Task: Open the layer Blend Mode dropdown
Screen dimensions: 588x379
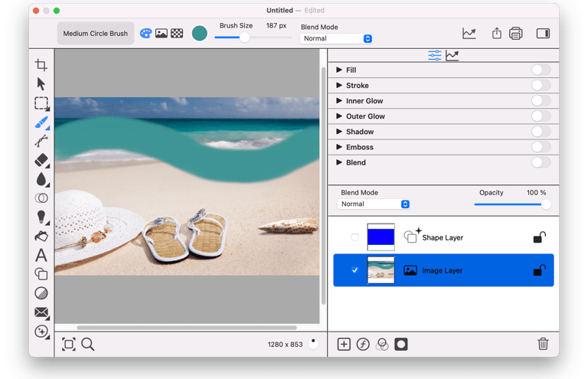Action: tap(374, 204)
